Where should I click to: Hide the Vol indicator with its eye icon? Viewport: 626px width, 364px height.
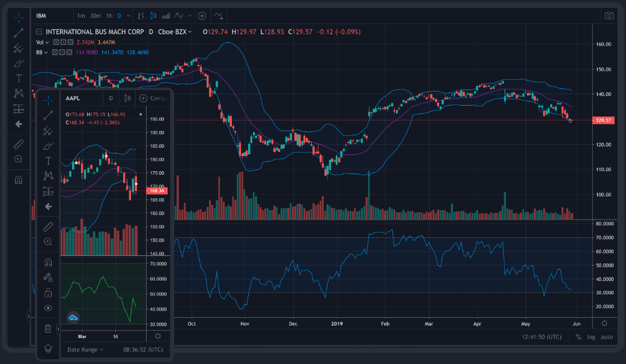[56, 41]
